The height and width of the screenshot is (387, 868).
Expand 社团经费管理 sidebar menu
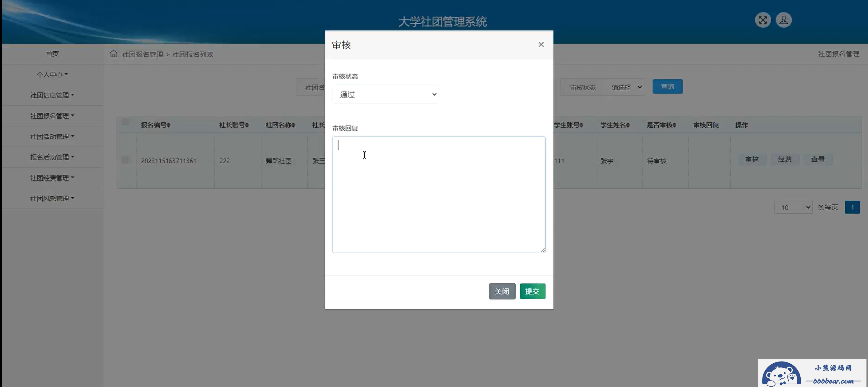pos(52,178)
